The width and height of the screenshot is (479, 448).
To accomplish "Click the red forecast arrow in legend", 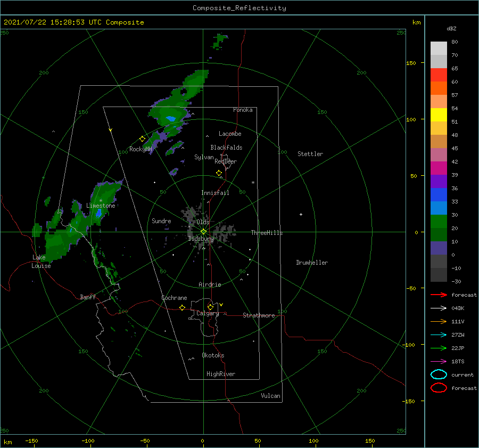I will point(439,295).
